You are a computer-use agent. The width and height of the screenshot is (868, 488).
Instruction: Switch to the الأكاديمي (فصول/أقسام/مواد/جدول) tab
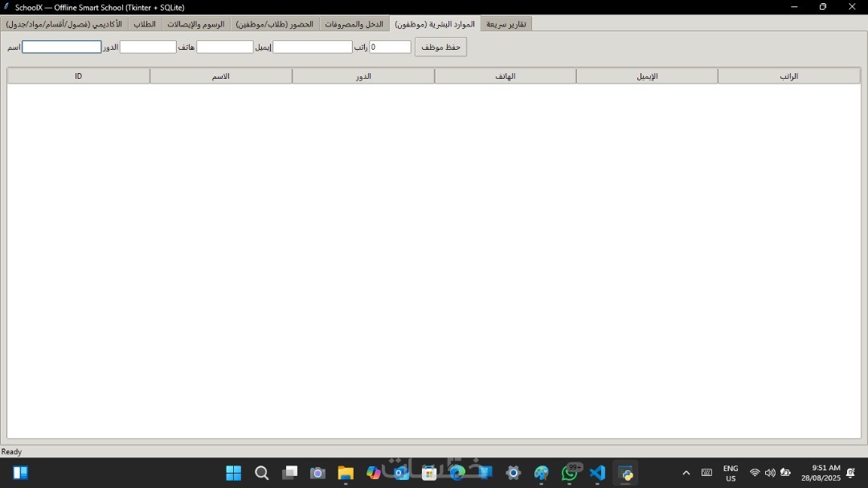coord(64,24)
